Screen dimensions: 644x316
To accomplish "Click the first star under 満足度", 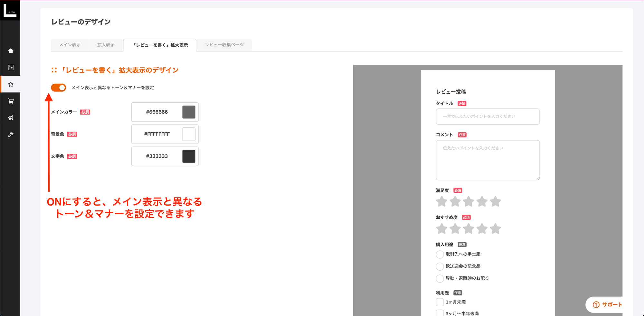I will click(442, 201).
